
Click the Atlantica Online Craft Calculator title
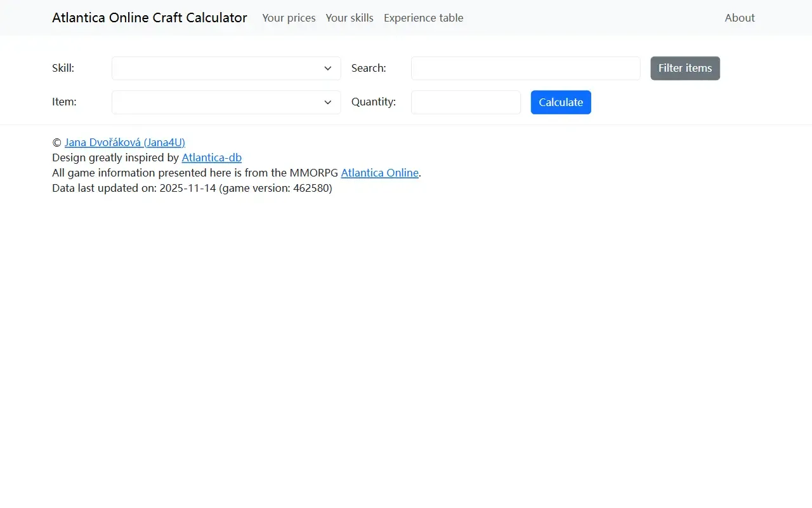coord(150,18)
